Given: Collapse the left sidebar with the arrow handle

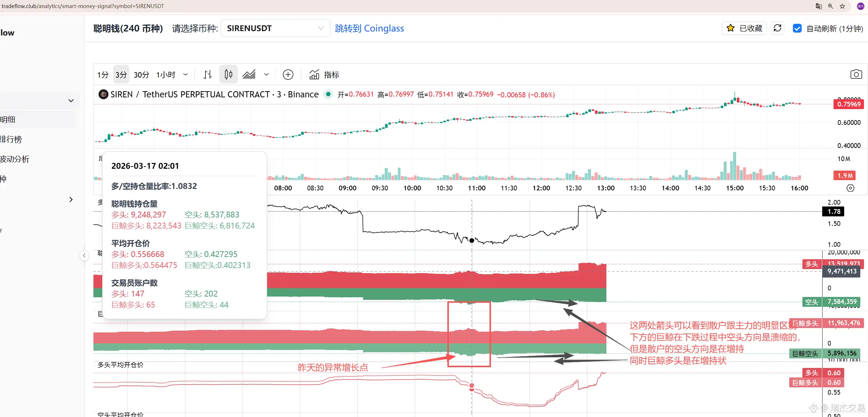Looking at the screenshot, I should pos(84,256).
